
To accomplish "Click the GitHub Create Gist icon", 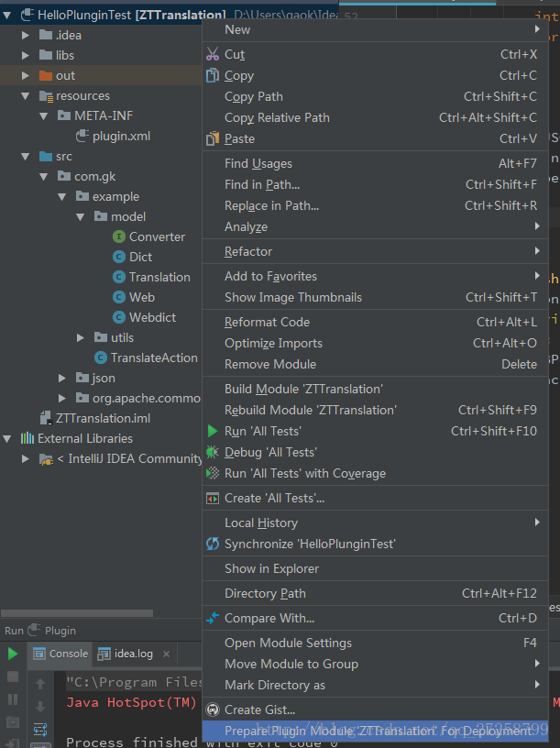I will click(213, 709).
